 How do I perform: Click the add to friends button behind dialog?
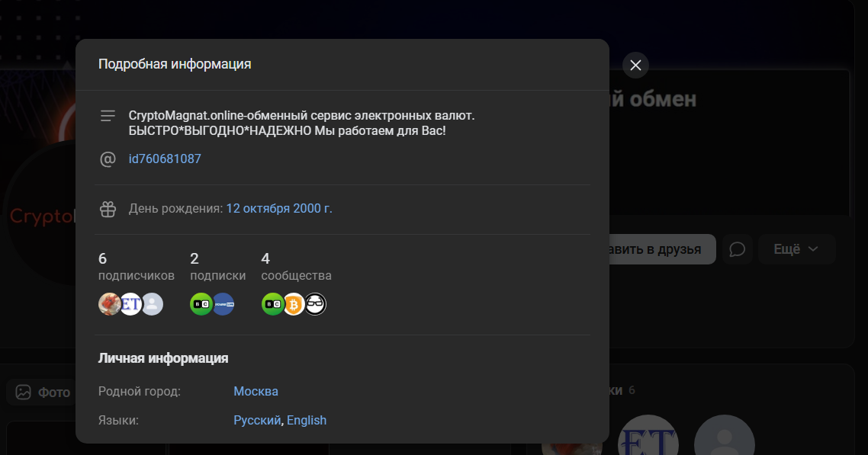click(x=662, y=249)
